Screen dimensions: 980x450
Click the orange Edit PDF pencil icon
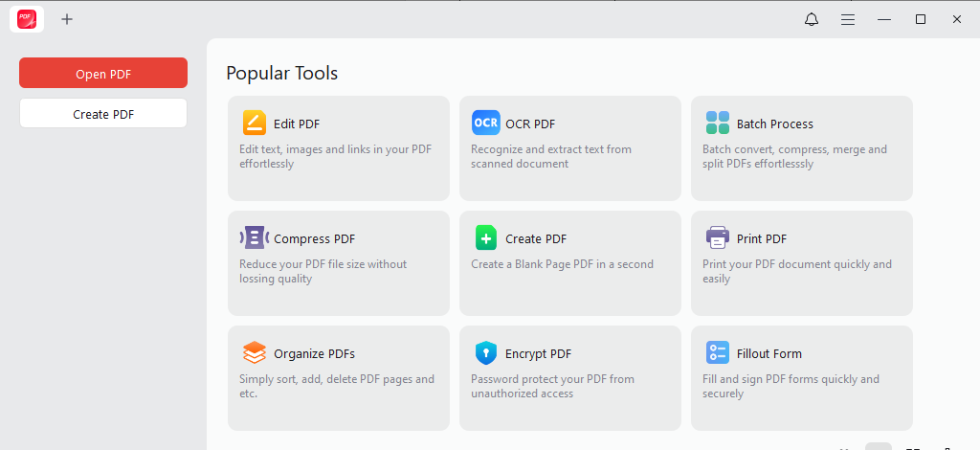coord(255,124)
